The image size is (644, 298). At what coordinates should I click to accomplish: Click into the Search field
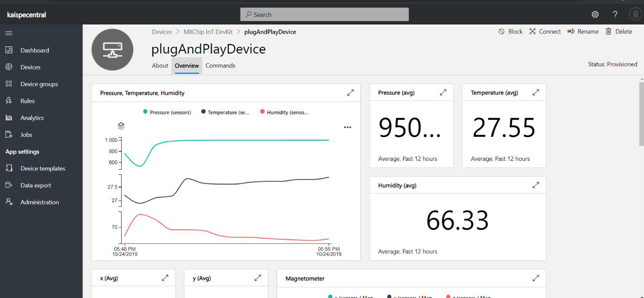coord(324,14)
